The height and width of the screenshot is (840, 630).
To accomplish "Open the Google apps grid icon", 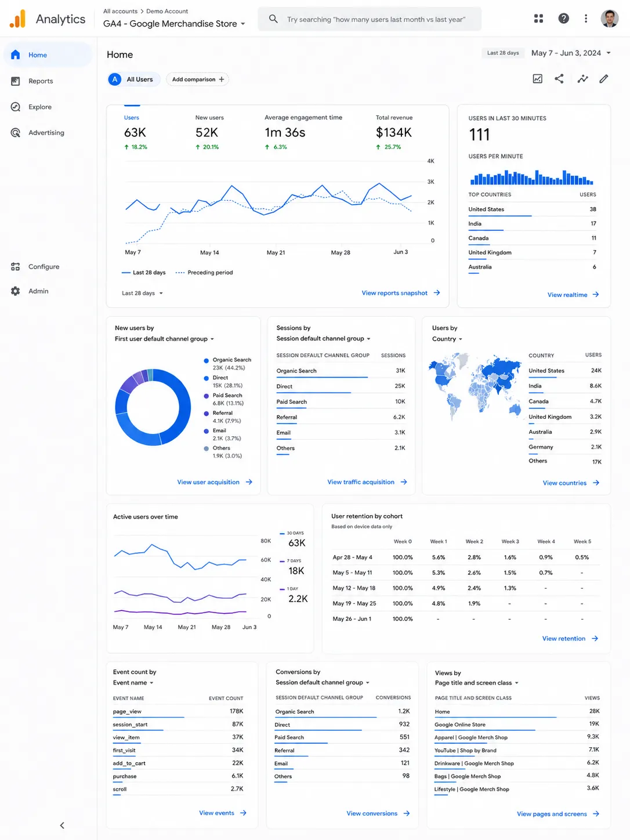I will [x=538, y=19].
